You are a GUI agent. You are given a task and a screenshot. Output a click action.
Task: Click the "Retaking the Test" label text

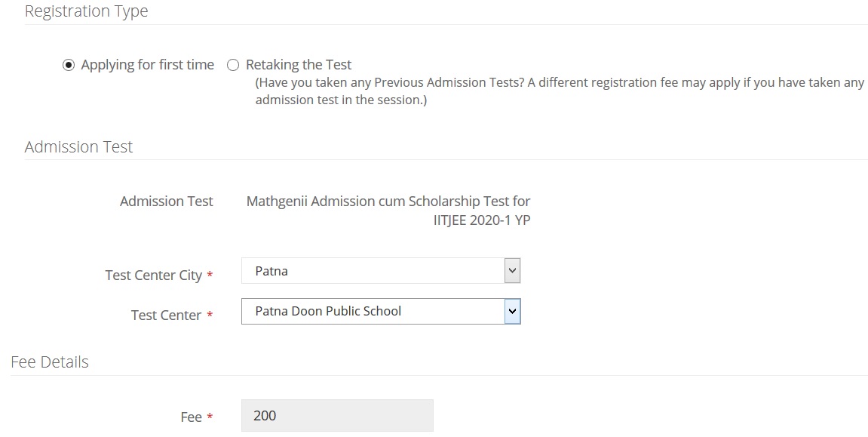pos(299,65)
